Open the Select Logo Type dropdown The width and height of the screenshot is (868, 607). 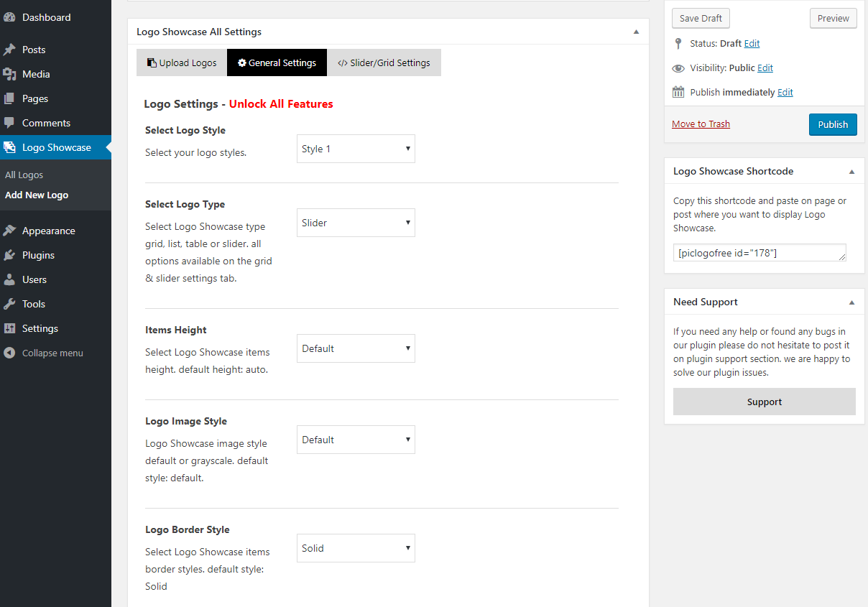(x=356, y=223)
